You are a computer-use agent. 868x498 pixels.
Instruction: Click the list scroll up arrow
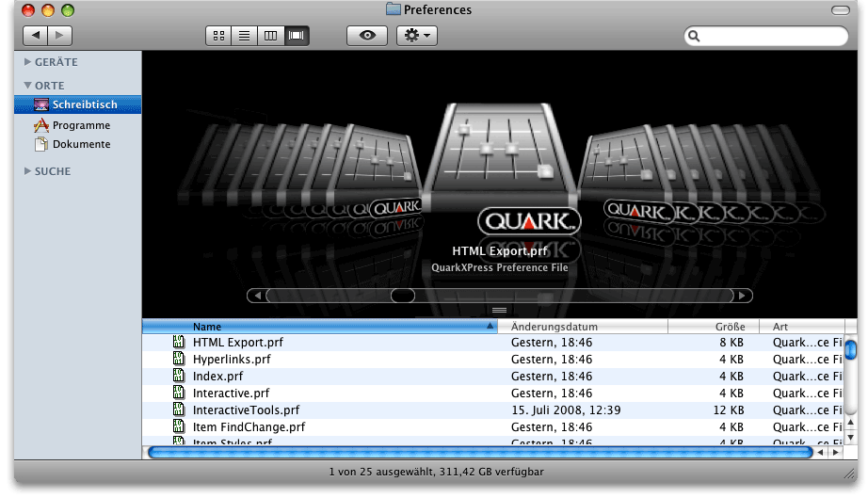[x=851, y=424]
